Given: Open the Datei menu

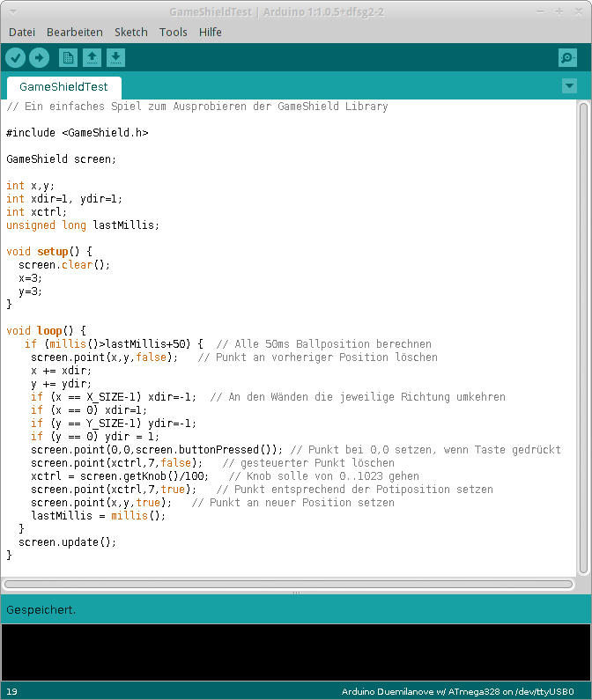Looking at the screenshot, I should pyautogui.click(x=22, y=32).
